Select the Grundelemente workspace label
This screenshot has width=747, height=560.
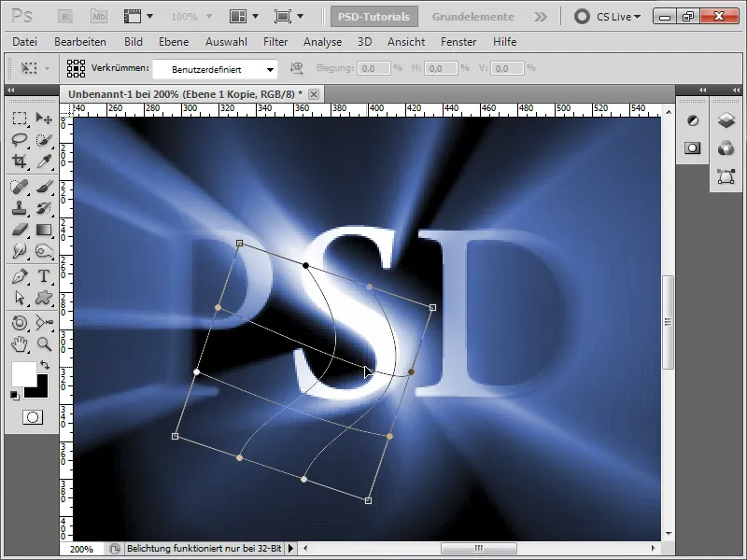coord(472,16)
